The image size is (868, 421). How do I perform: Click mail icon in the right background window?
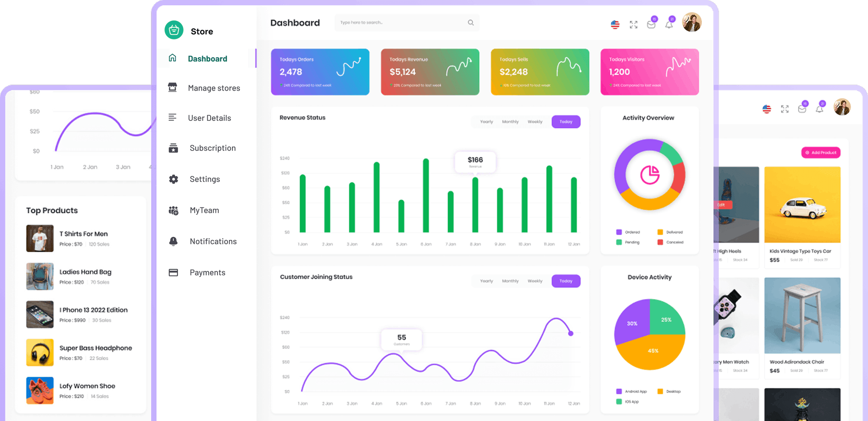click(802, 109)
